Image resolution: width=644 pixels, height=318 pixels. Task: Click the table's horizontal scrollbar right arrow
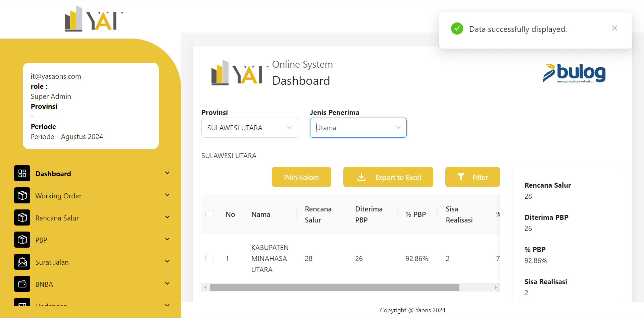point(496,288)
